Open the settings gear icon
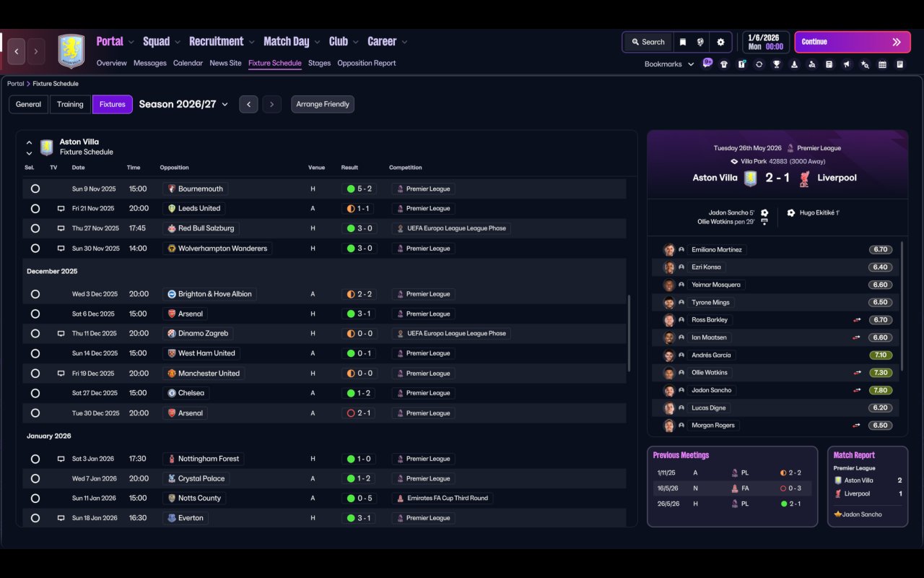The height and width of the screenshot is (578, 924). (x=720, y=42)
